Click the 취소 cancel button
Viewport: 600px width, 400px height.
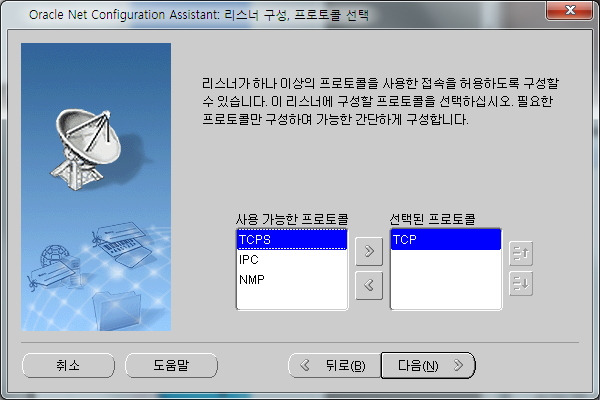(x=68, y=365)
